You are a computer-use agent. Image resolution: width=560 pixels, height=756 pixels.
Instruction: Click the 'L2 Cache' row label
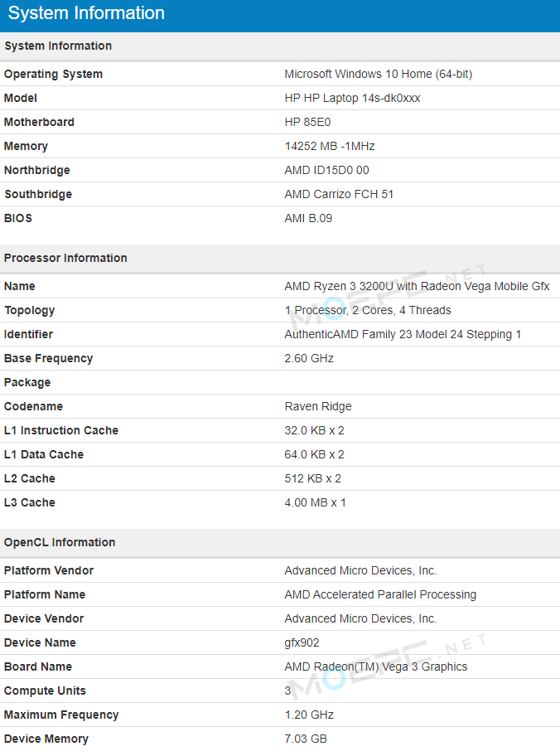pyautogui.click(x=29, y=479)
